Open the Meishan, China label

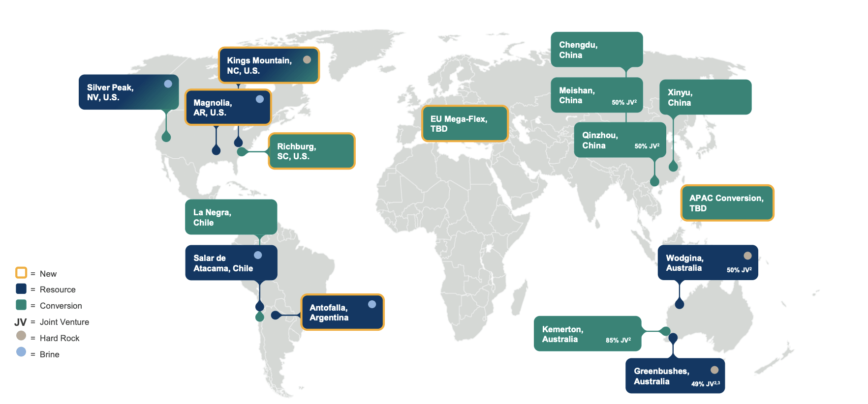point(597,95)
